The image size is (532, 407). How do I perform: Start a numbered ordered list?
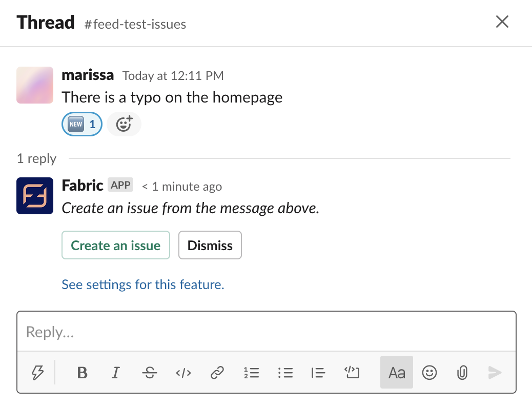252,372
